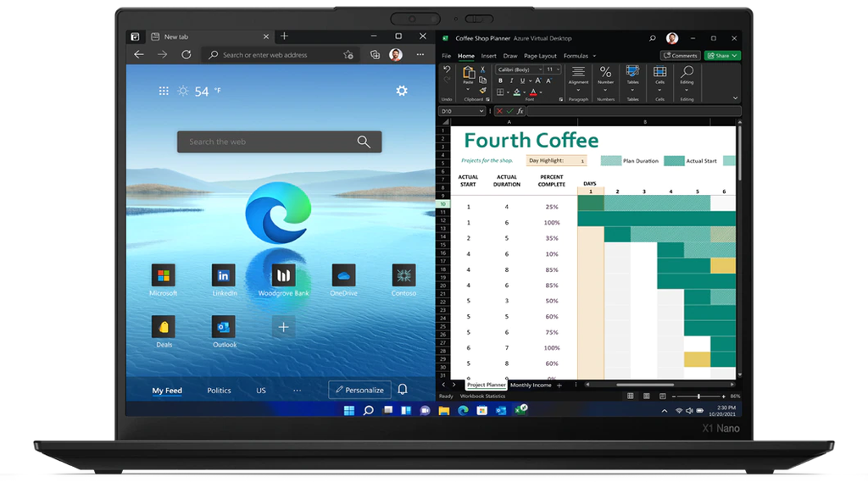
Task: Switch to the Page Layout ribbon tab
Action: pos(540,56)
